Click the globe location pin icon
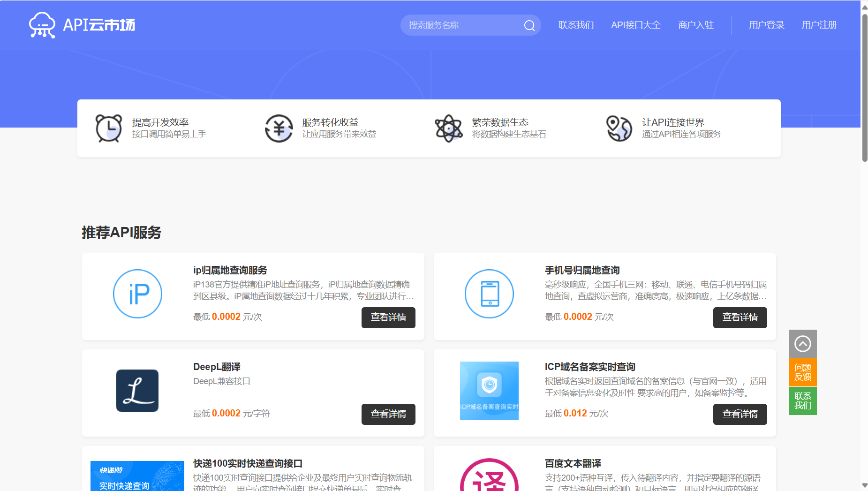This screenshot has width=868, height=491. 619,128
